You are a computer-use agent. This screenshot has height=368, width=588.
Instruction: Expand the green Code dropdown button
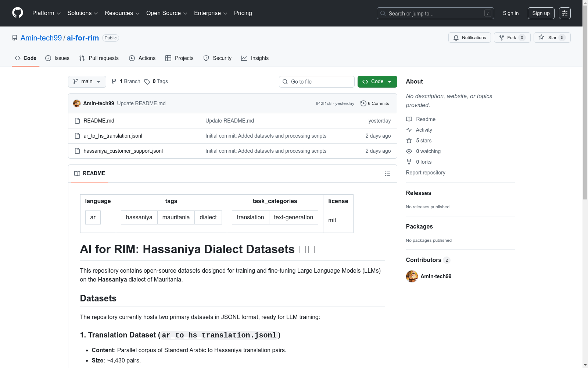tap(377, 82)
